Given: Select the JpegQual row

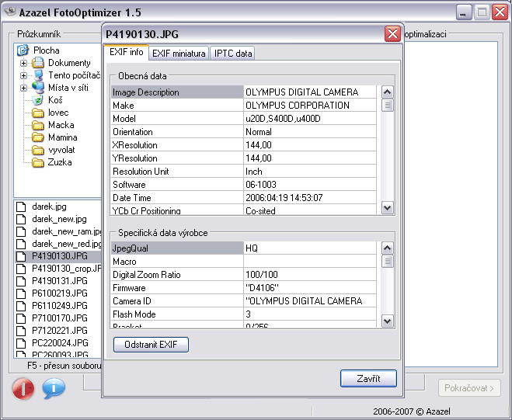Looking at the screenshot, I should coord(244,248).
